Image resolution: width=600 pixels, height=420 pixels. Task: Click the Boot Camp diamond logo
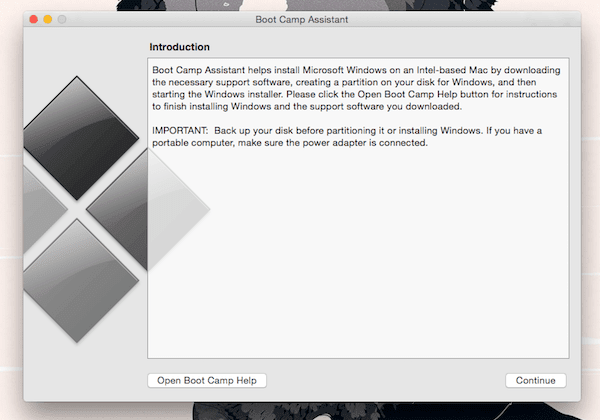point(116,209)
